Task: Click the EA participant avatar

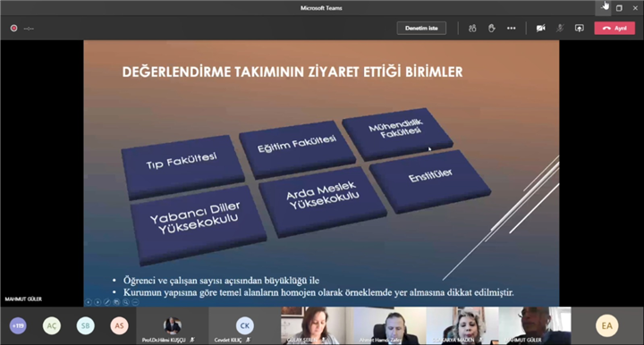Action: [x=607, y=326]
